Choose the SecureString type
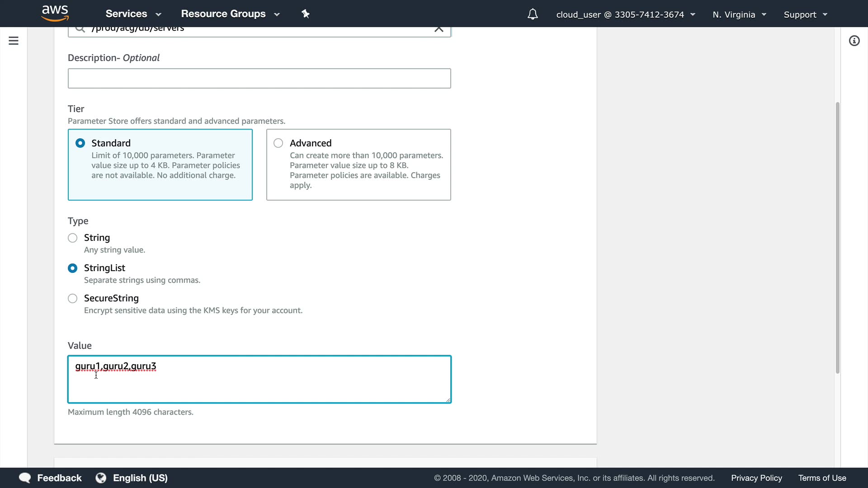The width and height of the screenshot is (868, 488). 72,298
